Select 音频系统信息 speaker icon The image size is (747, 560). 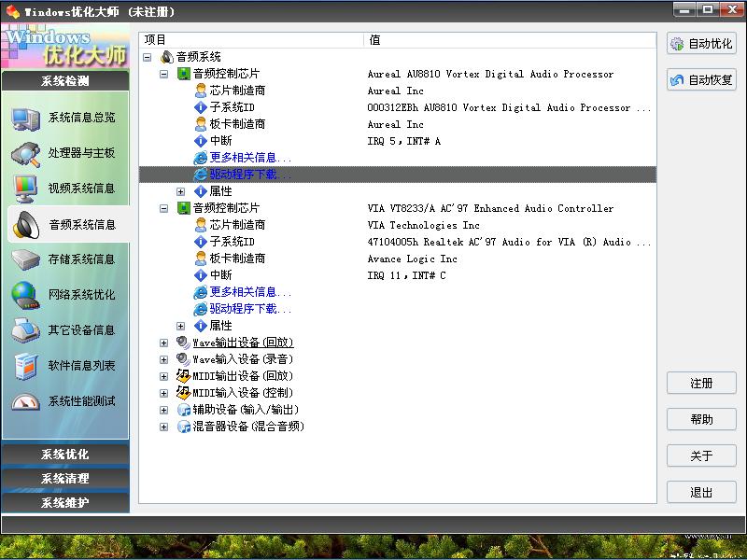click(26, 225)
